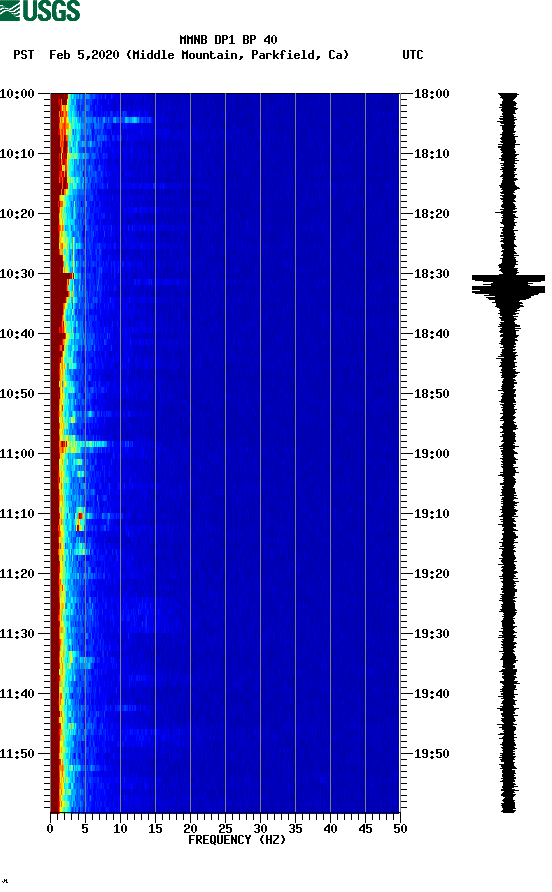
Task: Click the '19:10' UTC time label
Action: (x=431, y=514)
